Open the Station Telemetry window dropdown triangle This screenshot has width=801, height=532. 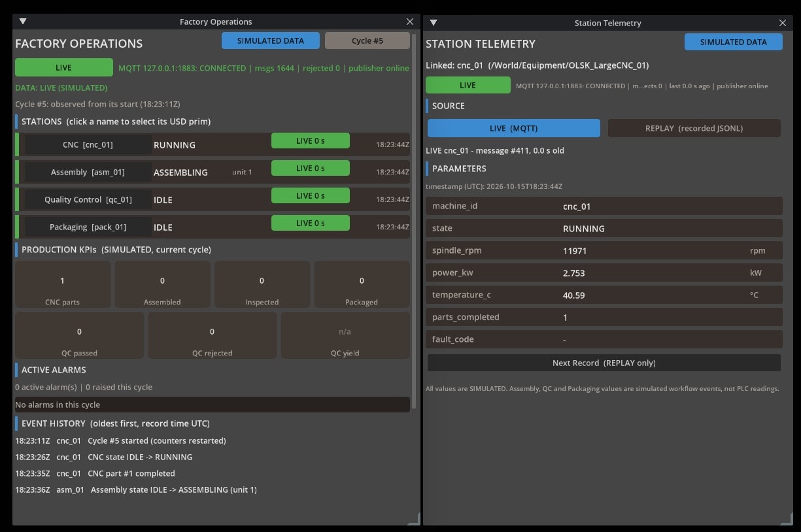(x=433, y=23)
